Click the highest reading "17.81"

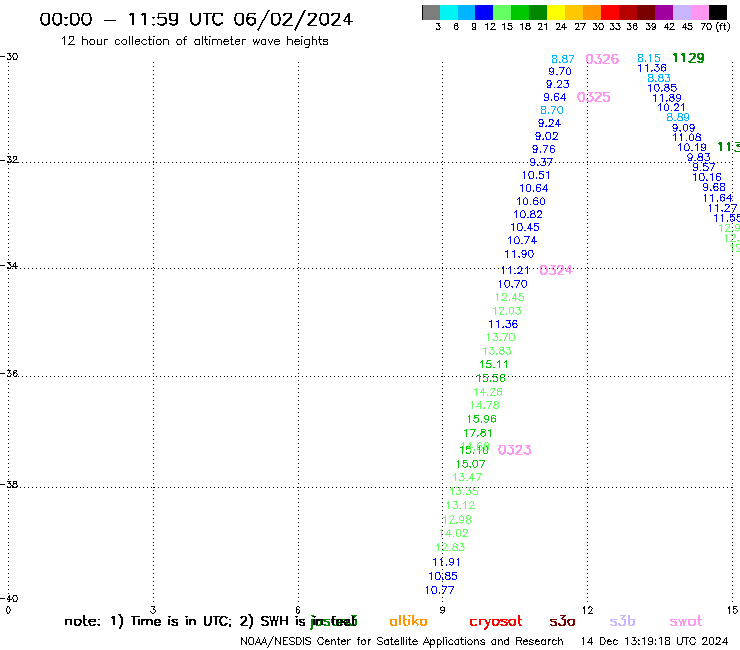point(478,433)
